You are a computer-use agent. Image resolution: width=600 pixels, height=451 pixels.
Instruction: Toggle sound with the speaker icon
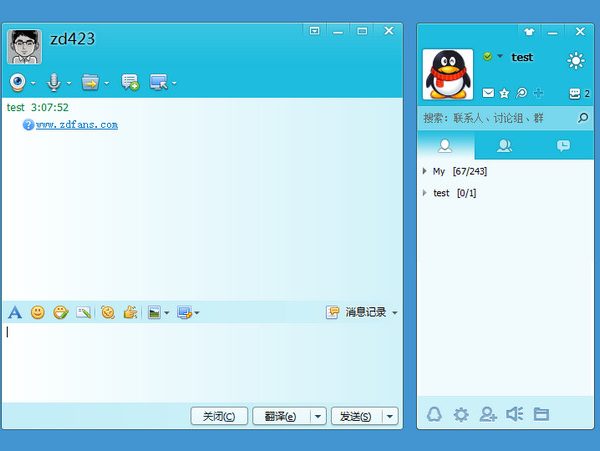pyautogui.click(x=515, y=414)
